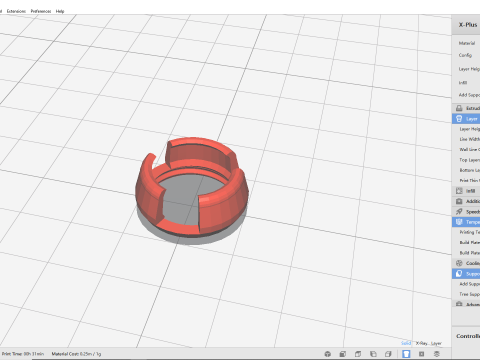Click the front view cube icon
This screenshot has height=360, width=480.
click(343, 354)
